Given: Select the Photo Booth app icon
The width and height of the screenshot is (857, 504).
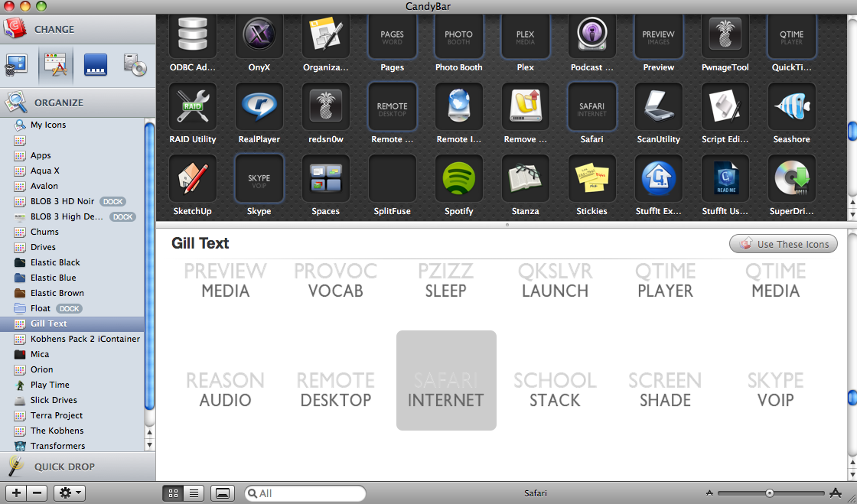Looking at the screenshot, I should 458,34.
